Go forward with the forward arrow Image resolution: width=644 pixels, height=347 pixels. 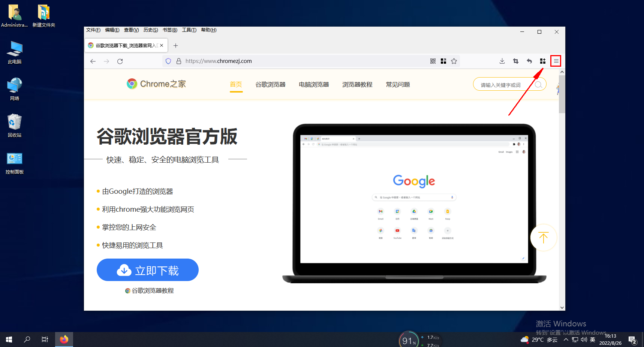pos(106,61)
